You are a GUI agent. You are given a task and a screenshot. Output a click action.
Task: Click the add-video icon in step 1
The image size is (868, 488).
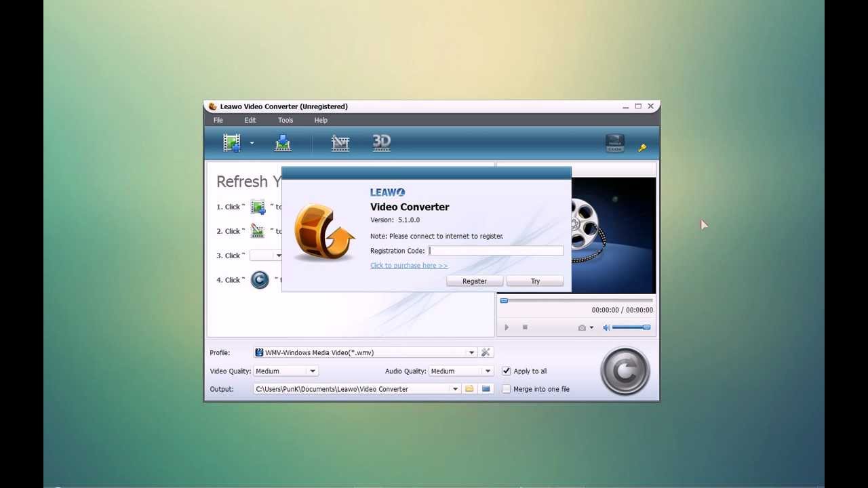(x=258, y=207)
